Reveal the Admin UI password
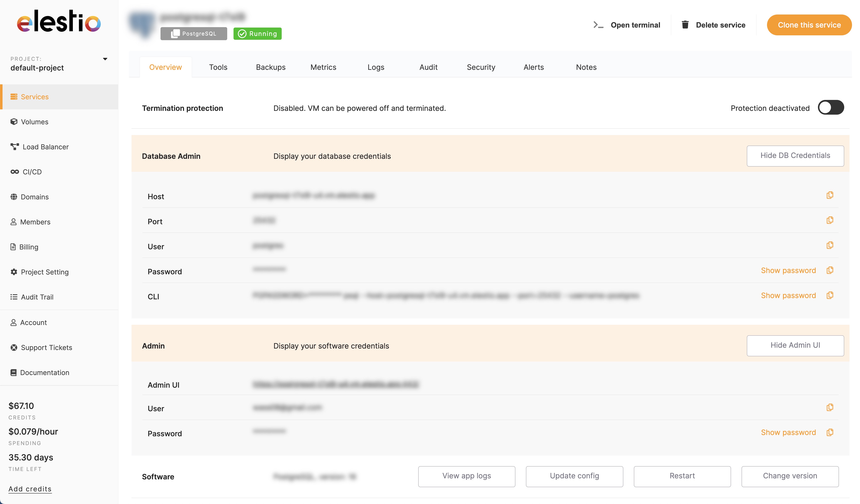Image resolution: width=860 pixels, height=504 pixels. click(788, 432)
